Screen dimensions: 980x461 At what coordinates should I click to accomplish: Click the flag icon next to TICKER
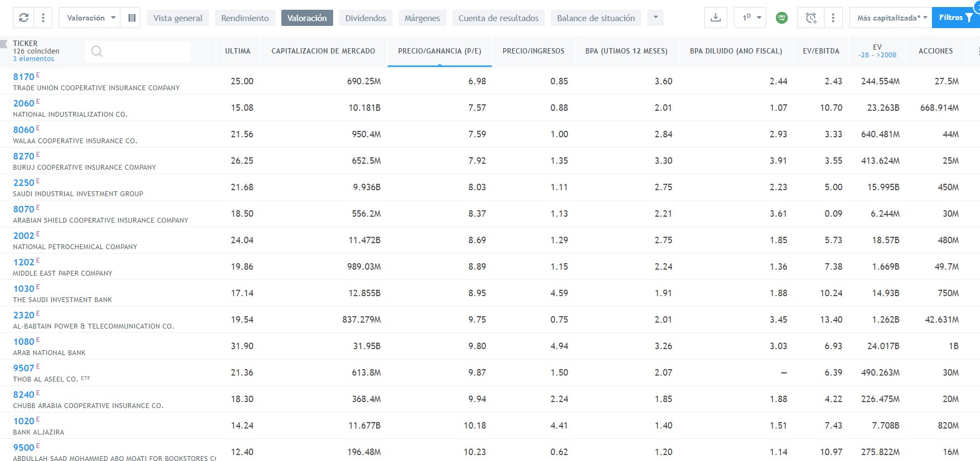pyautogui.click(x=4, y=43)
